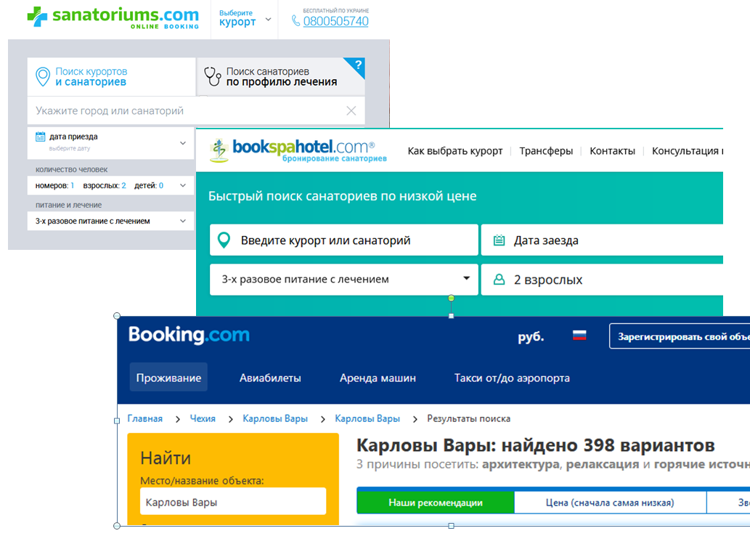Select the Авиабилеты tab
This screenshot has height=560, width=750.
(270, 378)
